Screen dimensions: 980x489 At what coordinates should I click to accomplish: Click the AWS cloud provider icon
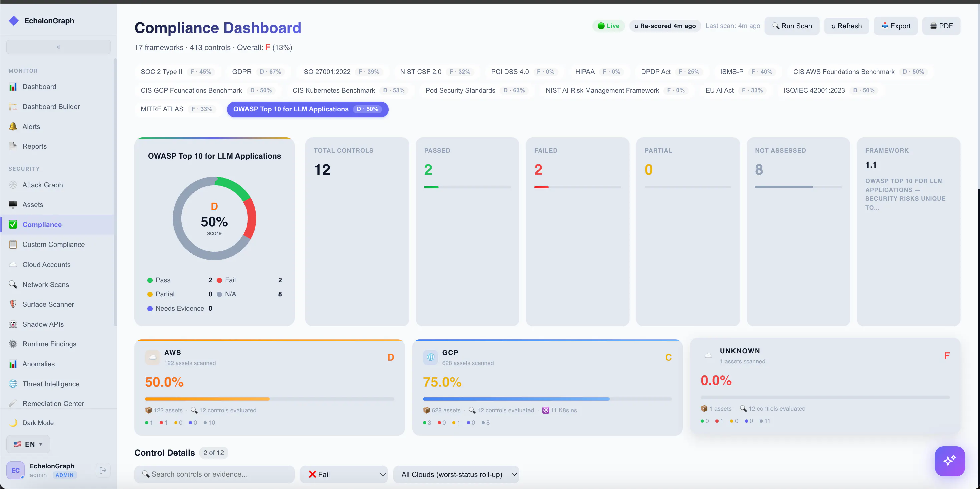click(152, 357)
